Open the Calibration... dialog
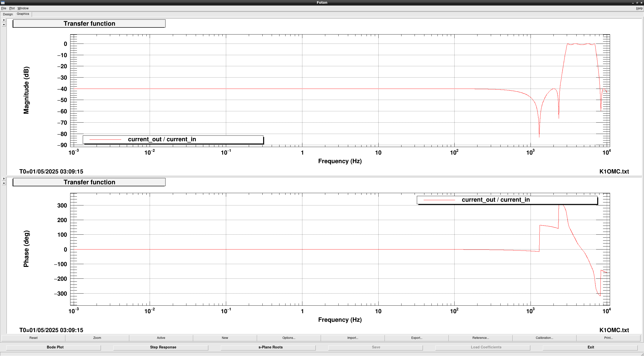This screenshot has width=644, height=356. tap(544, 338)
